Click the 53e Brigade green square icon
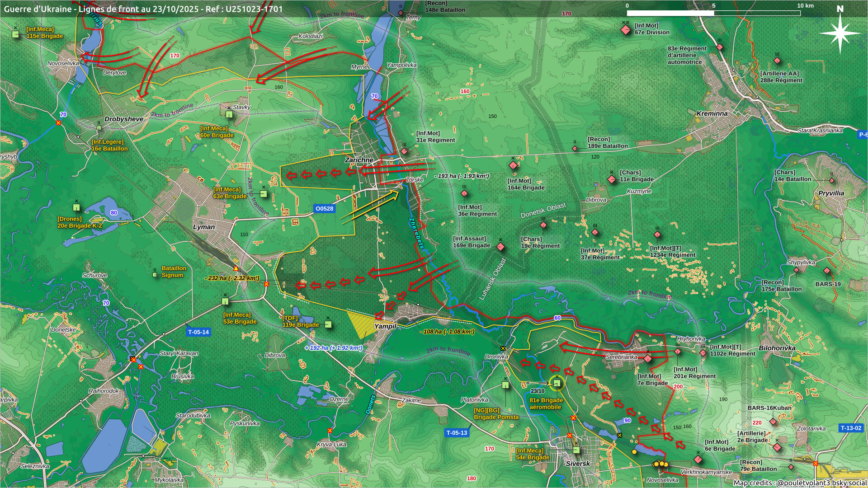This screenshot has width=868, height=488. coord(225,301)
